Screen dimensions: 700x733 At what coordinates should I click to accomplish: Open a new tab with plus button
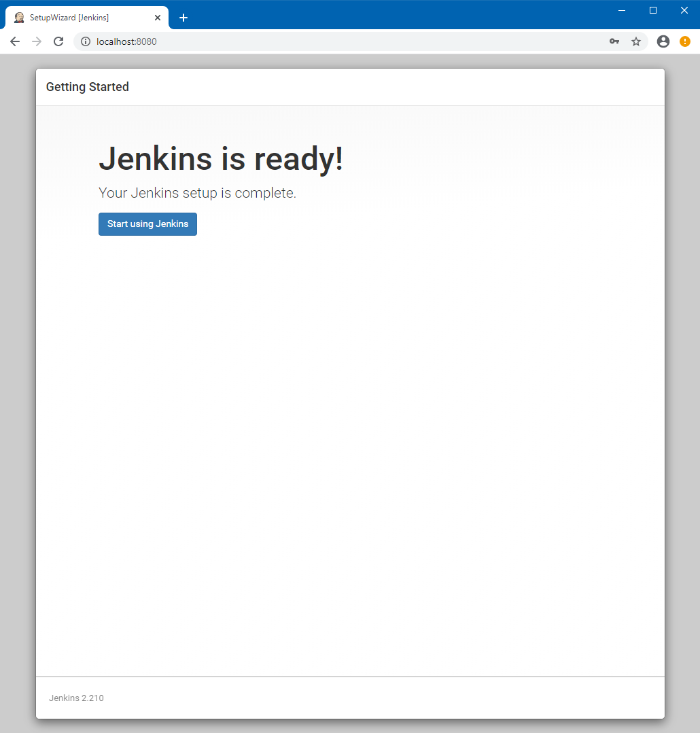(183, 18)
